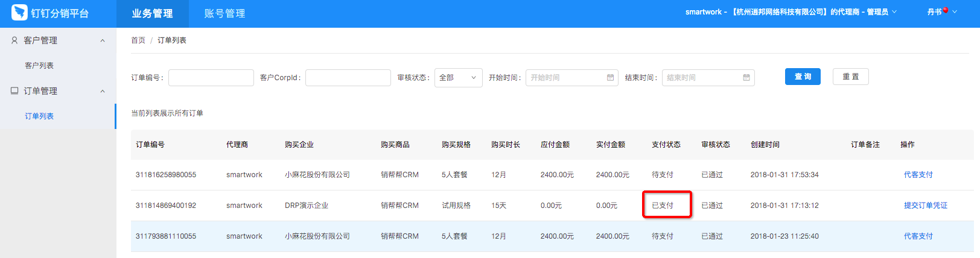This screenshot has height=258, width=980.
Task: Go to 首页 breadcrumb link
Action: click(x=138, y=40)
